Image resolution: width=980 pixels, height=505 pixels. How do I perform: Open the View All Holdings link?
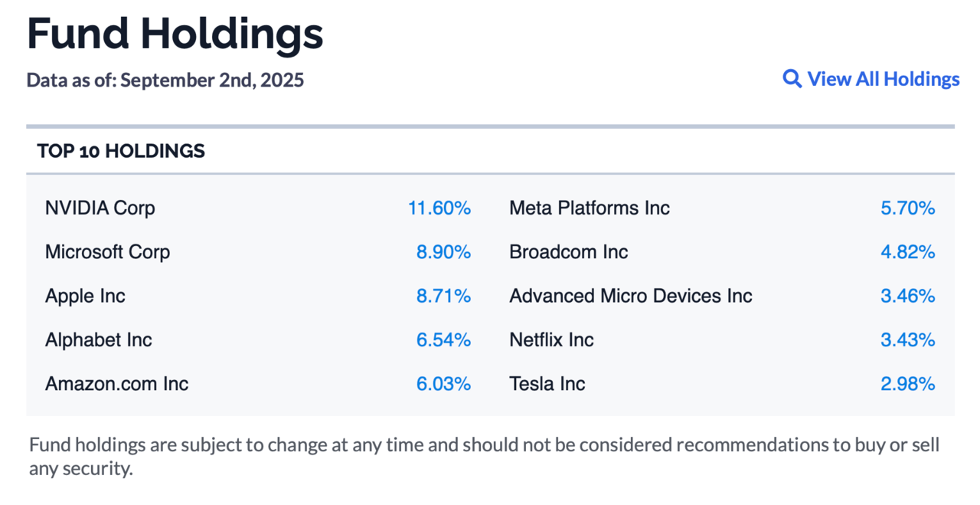click(883, 79)
